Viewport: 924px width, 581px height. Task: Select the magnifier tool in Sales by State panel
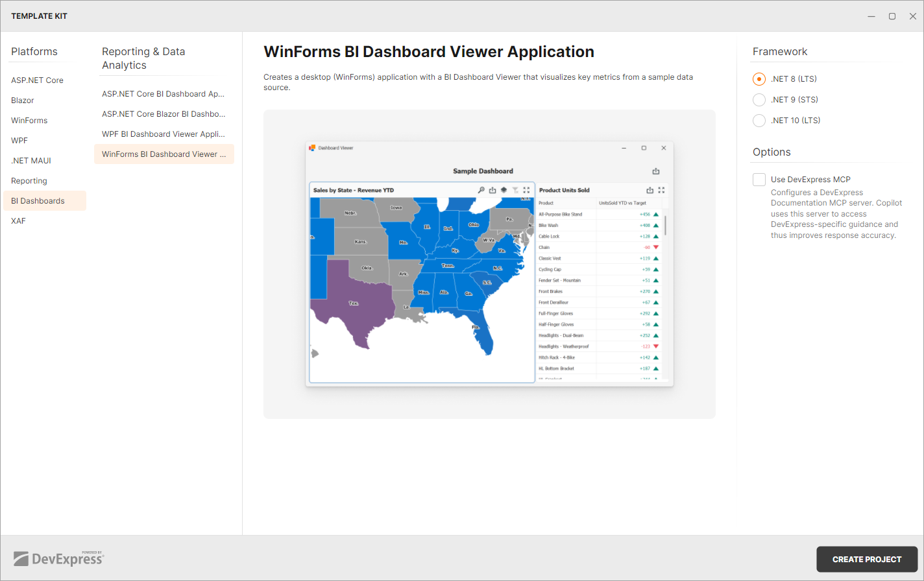pyautogui.click(x=481, y=190)
